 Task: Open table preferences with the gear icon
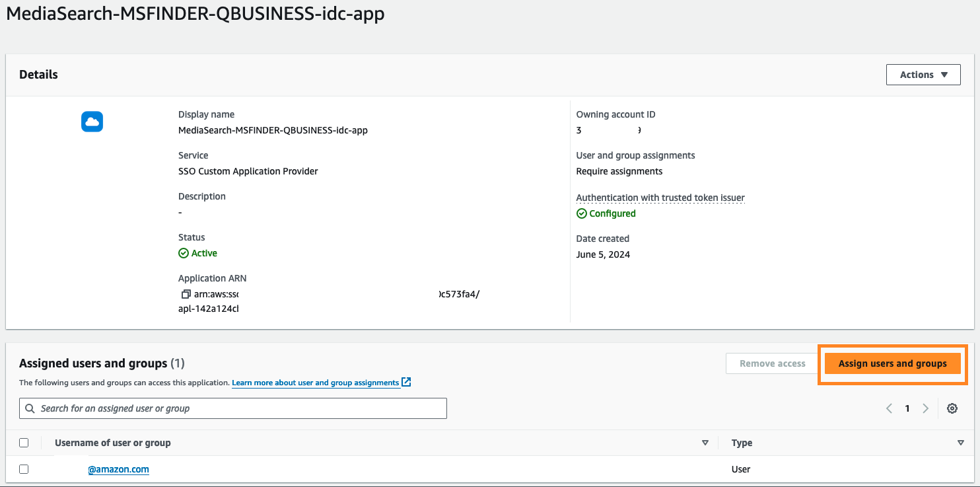click(952, 408)
